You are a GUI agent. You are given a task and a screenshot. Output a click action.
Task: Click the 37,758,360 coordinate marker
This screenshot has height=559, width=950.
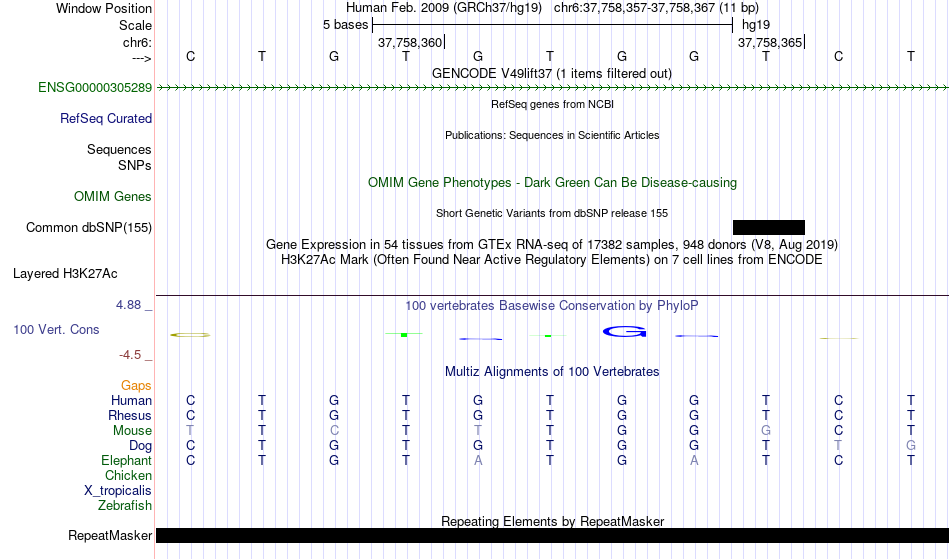(410, 42)
